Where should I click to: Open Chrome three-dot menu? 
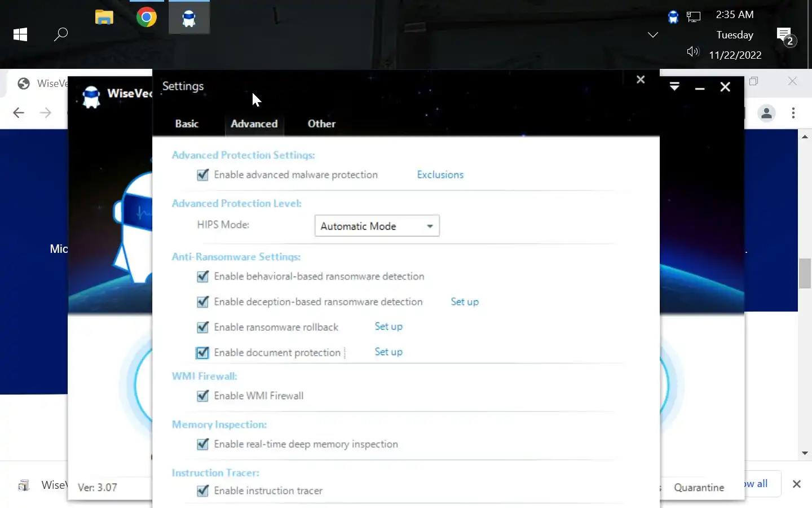[x=793, y=113]
